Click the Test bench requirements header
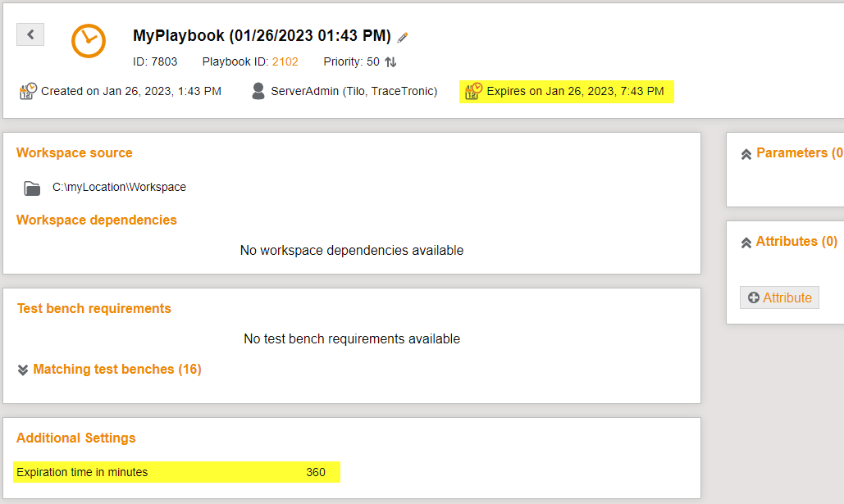The height and width of the screenshot is (504, 844). point(93,308)
